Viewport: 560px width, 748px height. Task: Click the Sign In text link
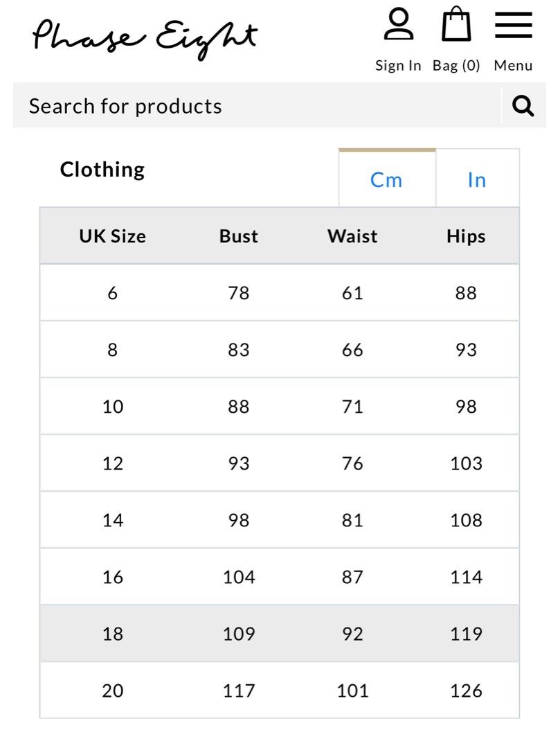[x=398, y=65]
